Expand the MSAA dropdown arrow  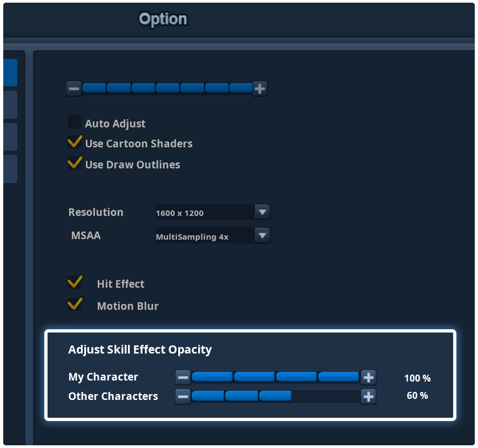tap(262, 235)
